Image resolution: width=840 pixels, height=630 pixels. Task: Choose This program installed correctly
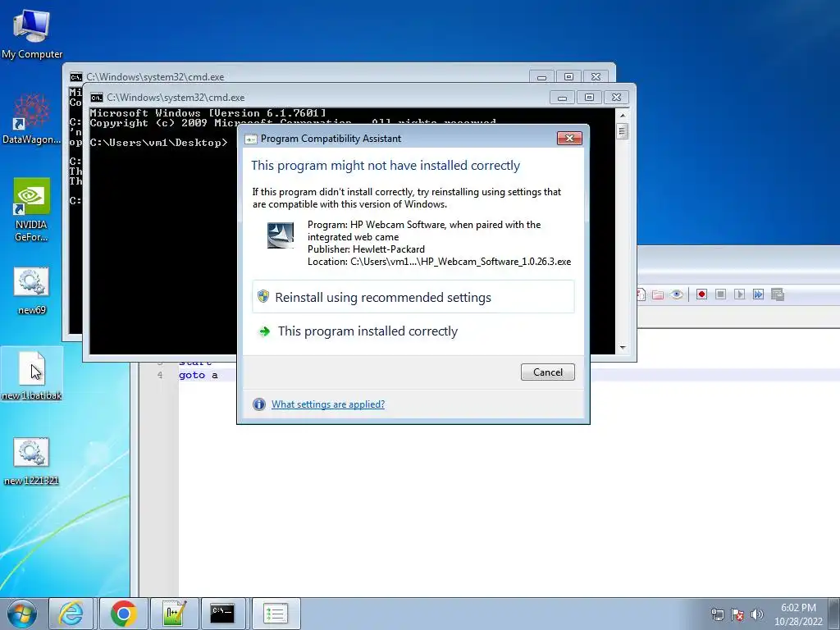367,331
